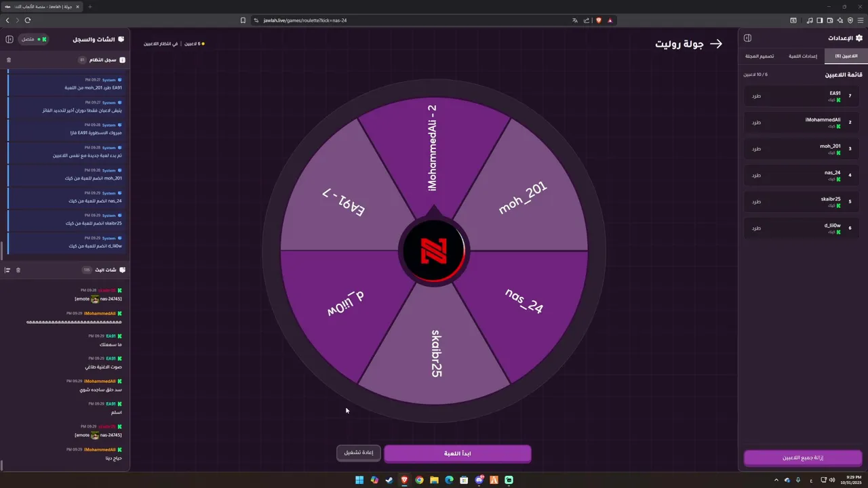This screenshot has height=488, width=868.
Task: Click the 6 / 10 لاعبين player count
Action: pos(755,75)
